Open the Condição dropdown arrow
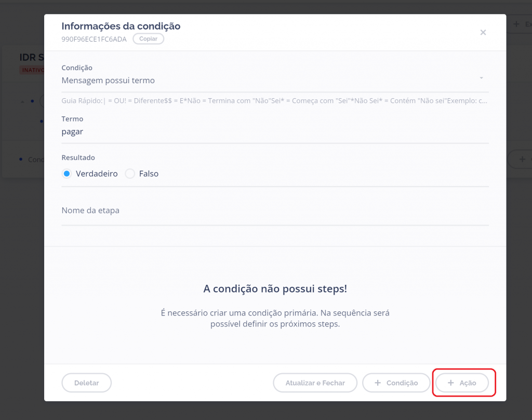Image resolution: width=532 pixels, height=420 pixels. coord(481,78)
